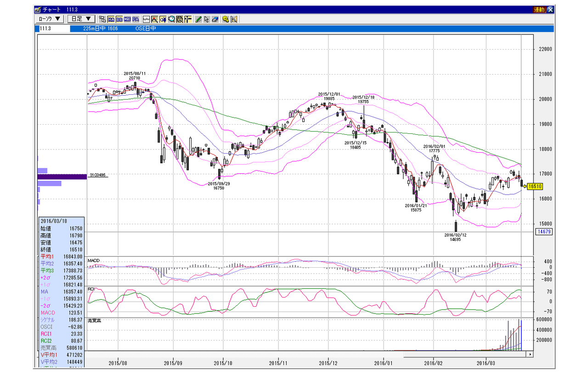
Task: Click the 2103496 volume profile label
Action: click(x=97, y=175)
